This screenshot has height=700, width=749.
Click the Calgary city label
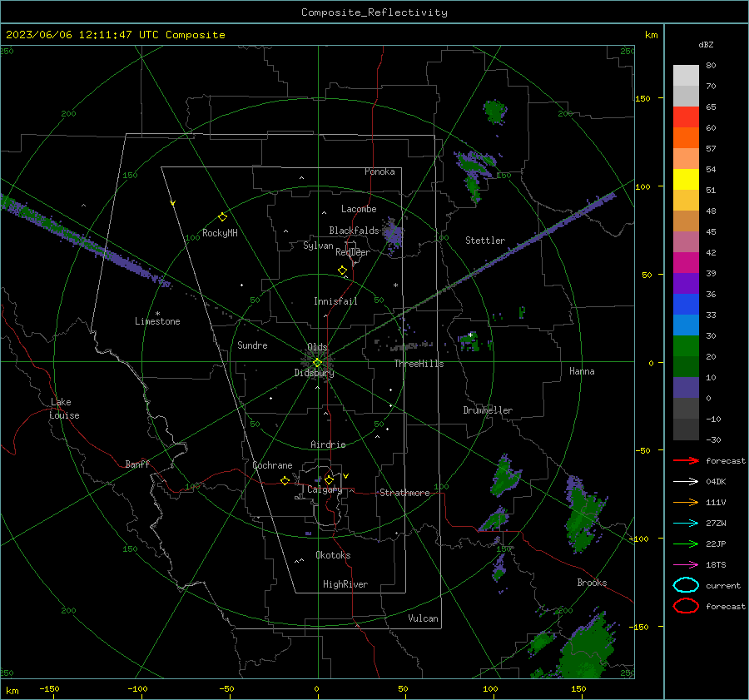coord(325,489)
